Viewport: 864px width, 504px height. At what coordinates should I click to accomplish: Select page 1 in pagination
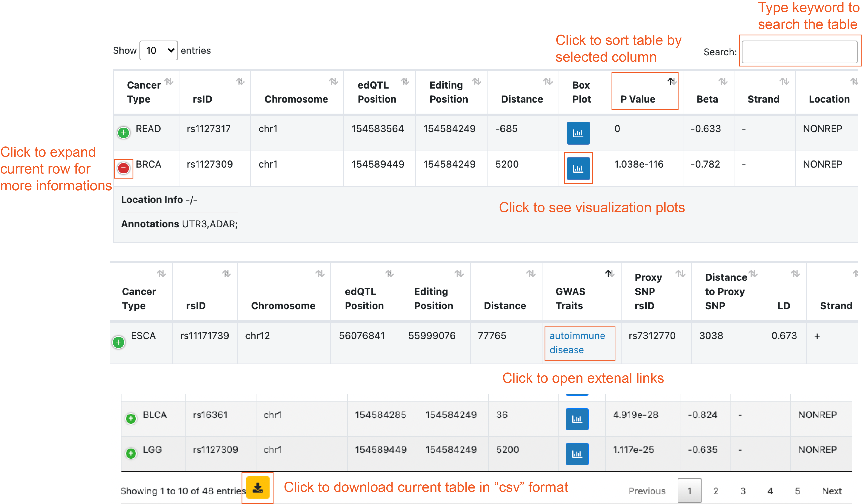[689, 491]
